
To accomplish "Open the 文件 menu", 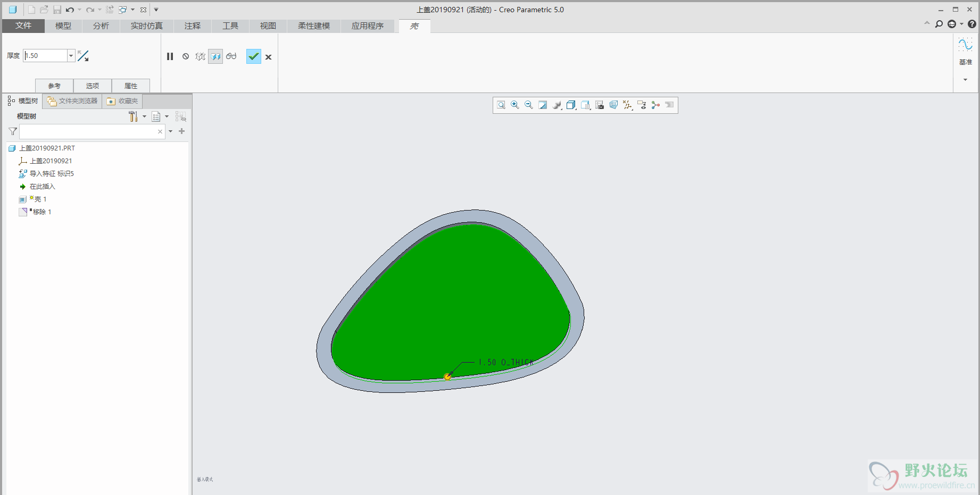I will pyautogui.click(x=23, y=26).
